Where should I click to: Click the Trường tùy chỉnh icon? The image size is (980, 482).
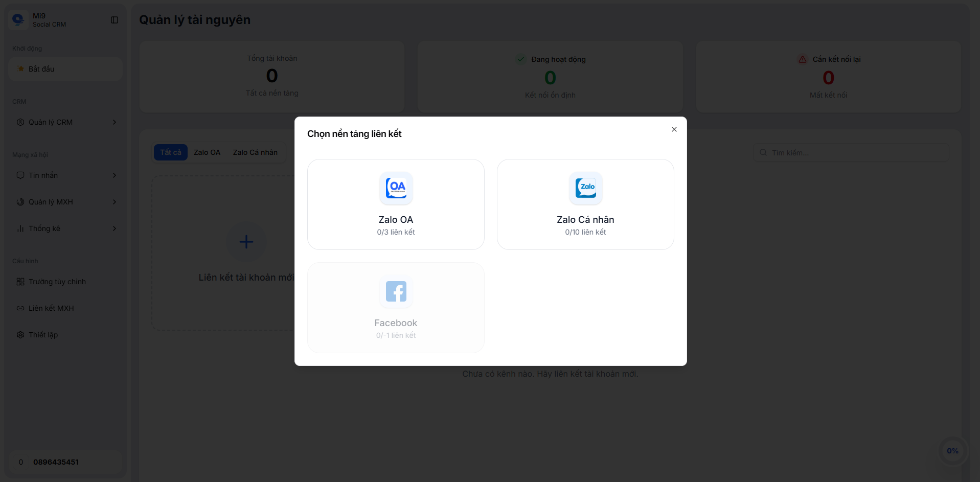[20, 282]
